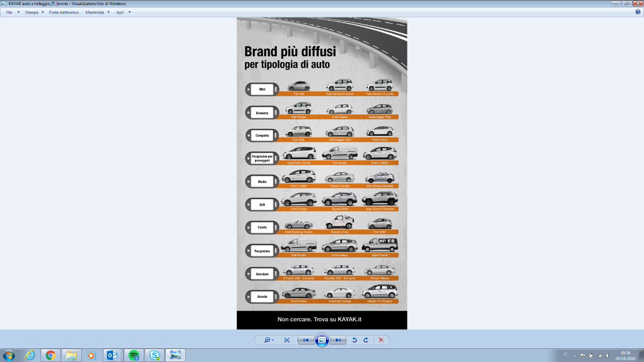This screenshot has height=362, width=644.
Task: Click the 'Media' key tag label
Action: click(x=262, y=182)
